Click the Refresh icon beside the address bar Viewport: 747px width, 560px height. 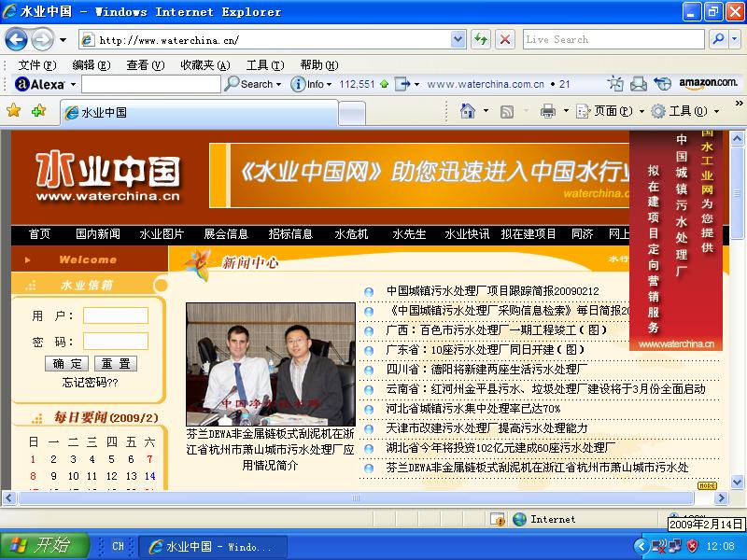(x=480, y=40)
